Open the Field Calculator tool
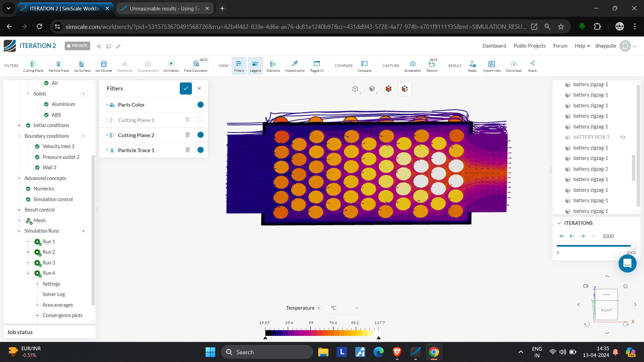Viewport: 644px width, 362px height. (x=196, y=66)
